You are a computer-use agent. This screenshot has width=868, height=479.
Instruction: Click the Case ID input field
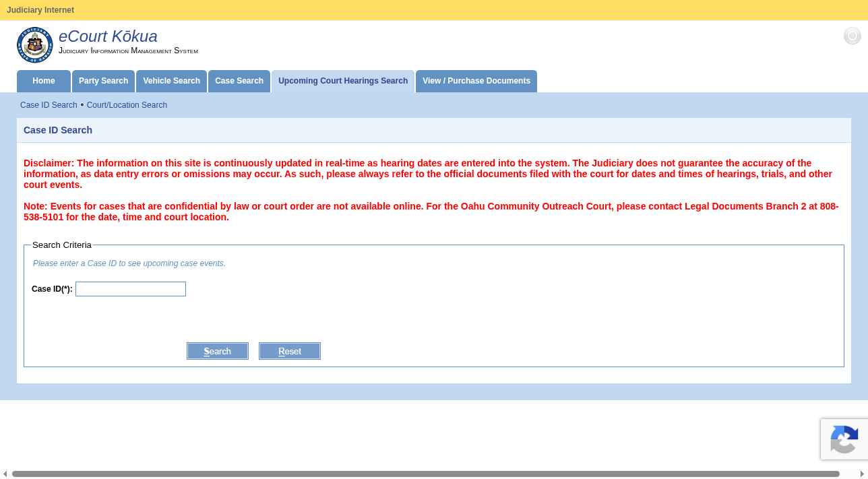pyautogui.click(x=131, y=289)
